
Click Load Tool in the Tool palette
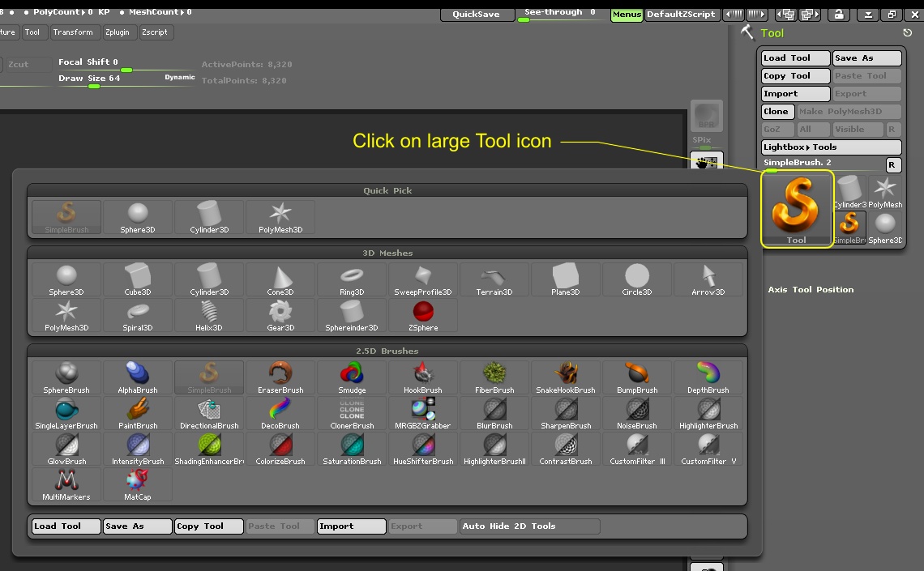point(796,58)
